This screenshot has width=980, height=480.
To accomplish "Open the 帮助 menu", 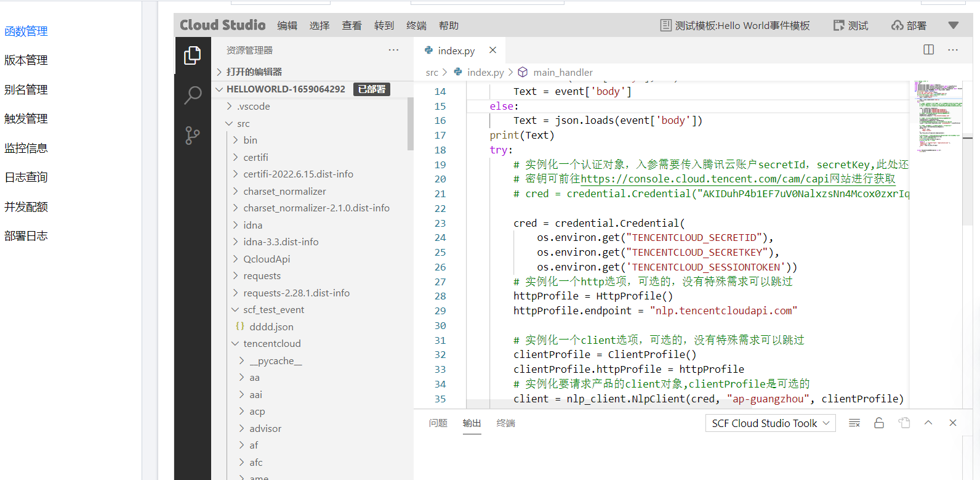I will click(449, 25).
